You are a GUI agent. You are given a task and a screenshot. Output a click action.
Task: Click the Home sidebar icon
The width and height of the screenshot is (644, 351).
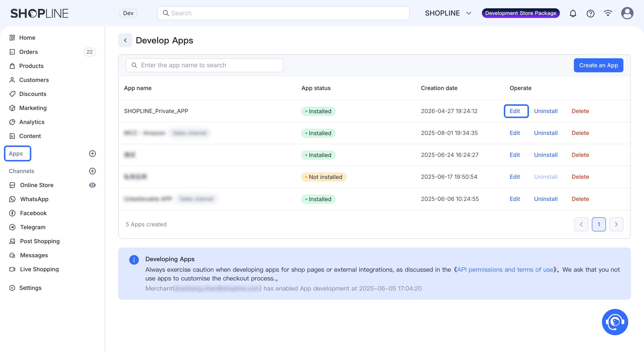(12, 38)
